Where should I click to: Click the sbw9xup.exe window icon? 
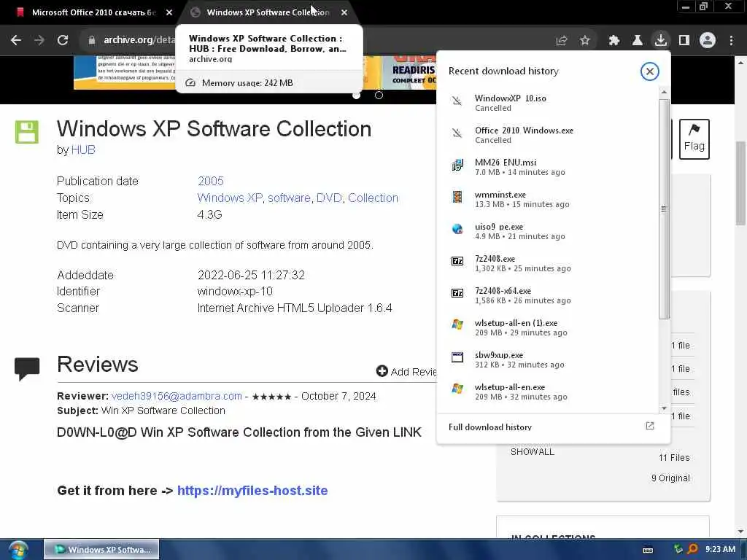click(457, 357)
